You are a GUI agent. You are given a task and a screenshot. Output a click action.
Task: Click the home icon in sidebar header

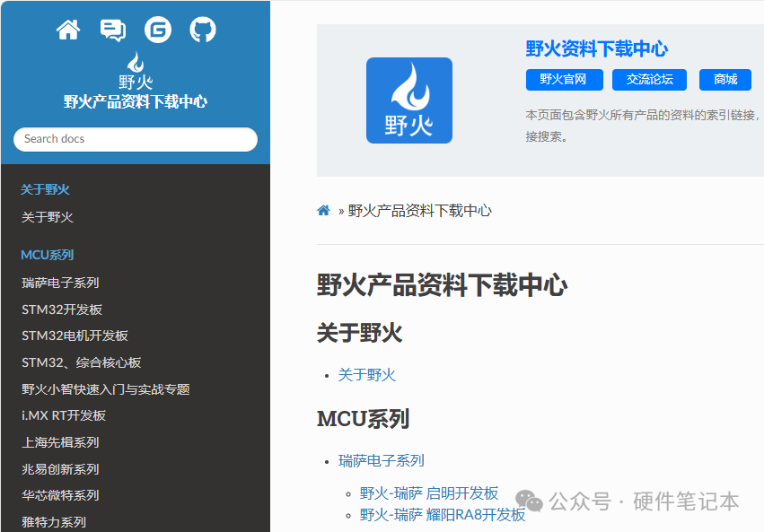[x=68, y=31]
